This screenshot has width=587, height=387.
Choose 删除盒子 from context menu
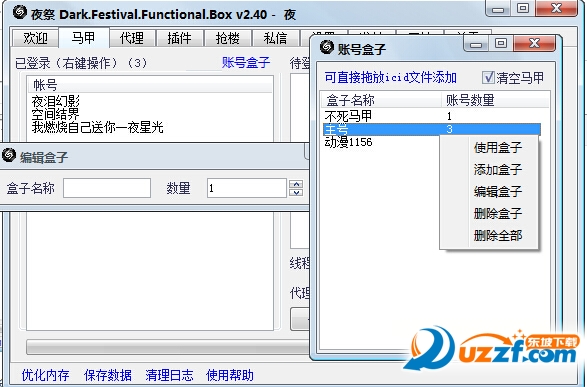click(x=498, y=214)
